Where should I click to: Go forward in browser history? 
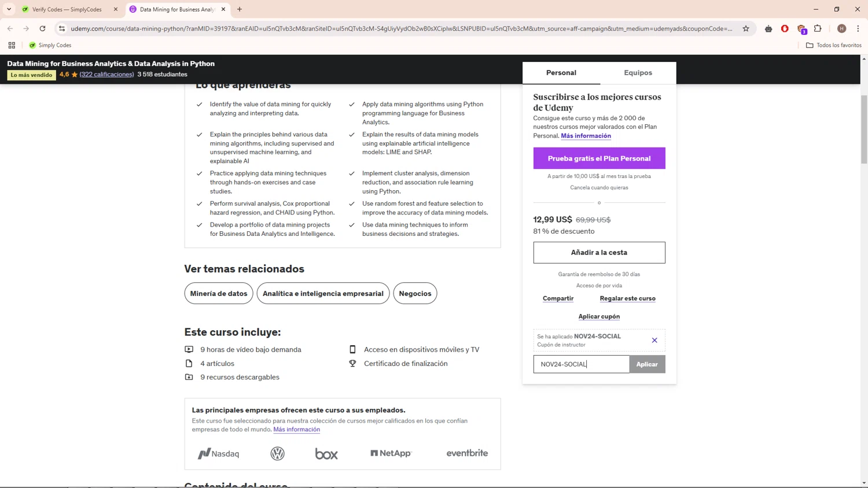[x=26, y=28]
